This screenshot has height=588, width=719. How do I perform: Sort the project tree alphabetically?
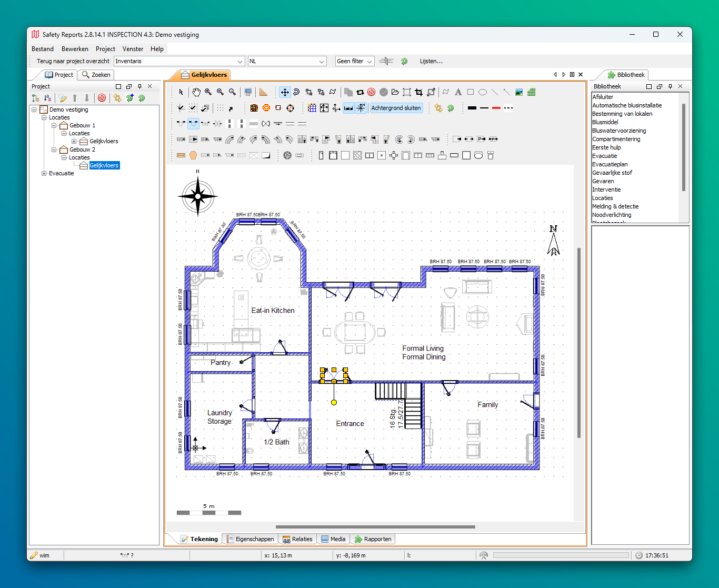[x=47, y=98]
